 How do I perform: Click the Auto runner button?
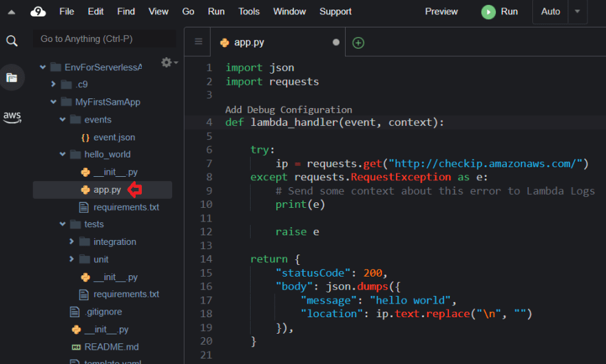[x=550, y=12]
